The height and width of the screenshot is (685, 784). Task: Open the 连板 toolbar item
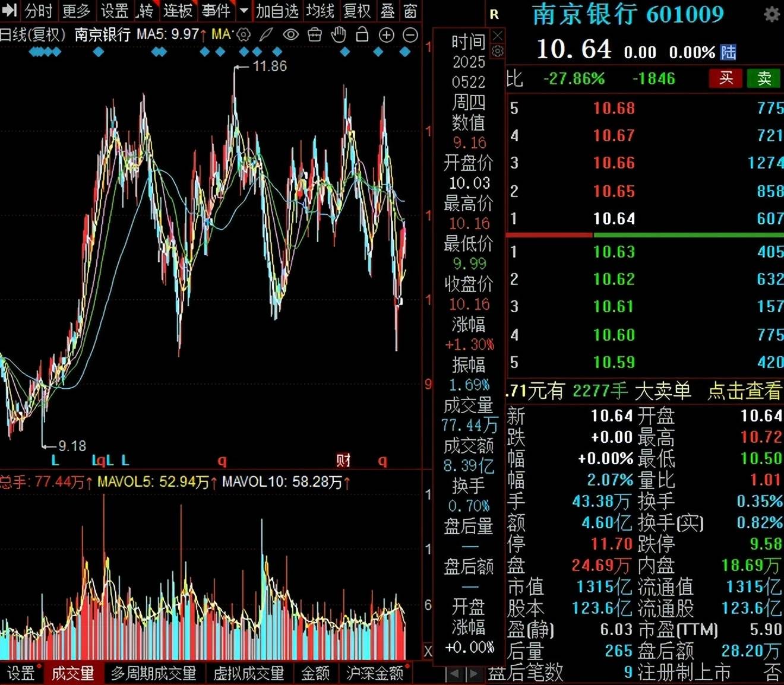pos(178,11)
